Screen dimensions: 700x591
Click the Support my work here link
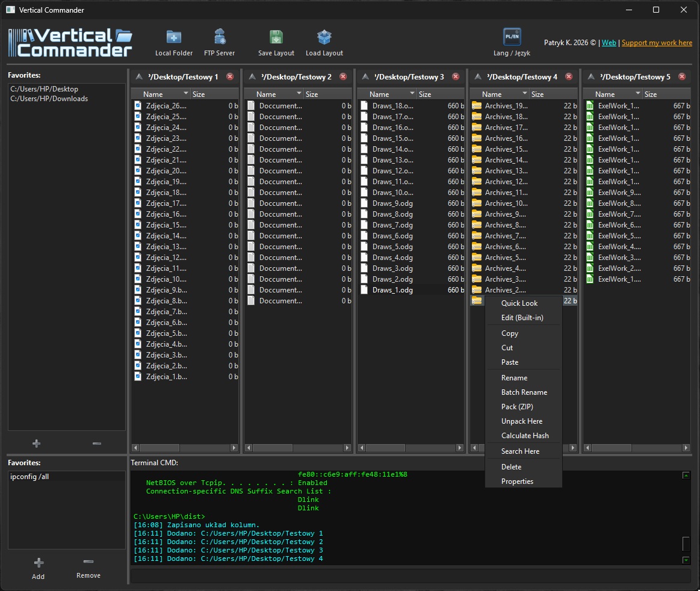(x=657, y=43)
